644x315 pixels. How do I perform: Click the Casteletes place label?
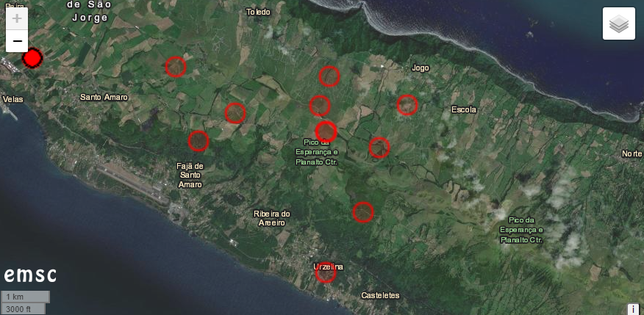(380, 296)
